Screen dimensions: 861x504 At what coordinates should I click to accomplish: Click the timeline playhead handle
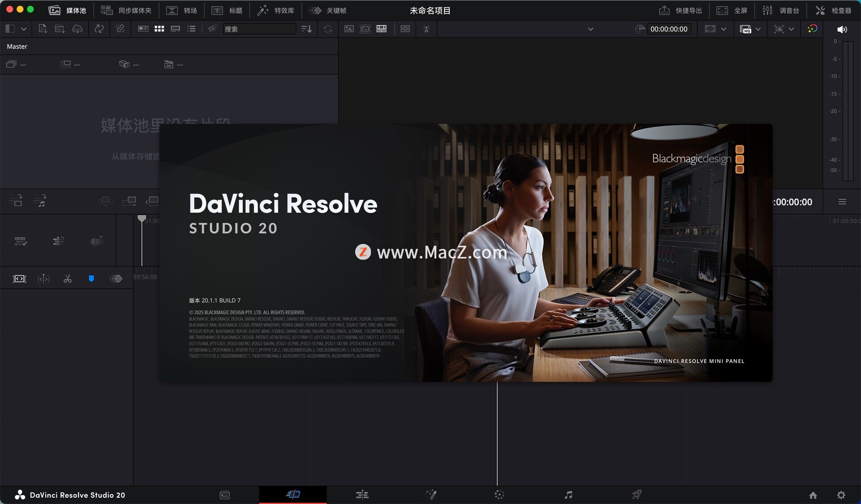pyautogui.click(x=142, y=219)
